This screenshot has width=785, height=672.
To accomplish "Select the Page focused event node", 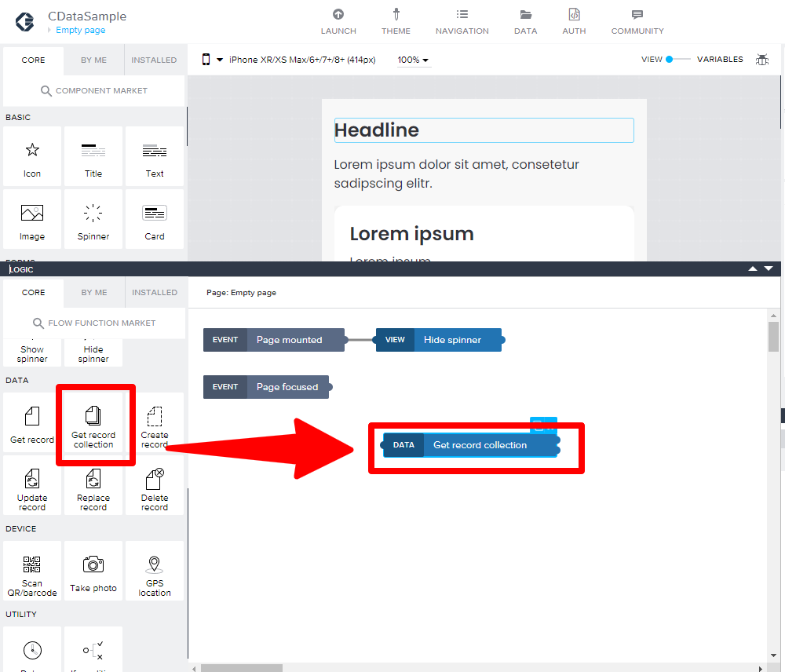I will point(266,387).
